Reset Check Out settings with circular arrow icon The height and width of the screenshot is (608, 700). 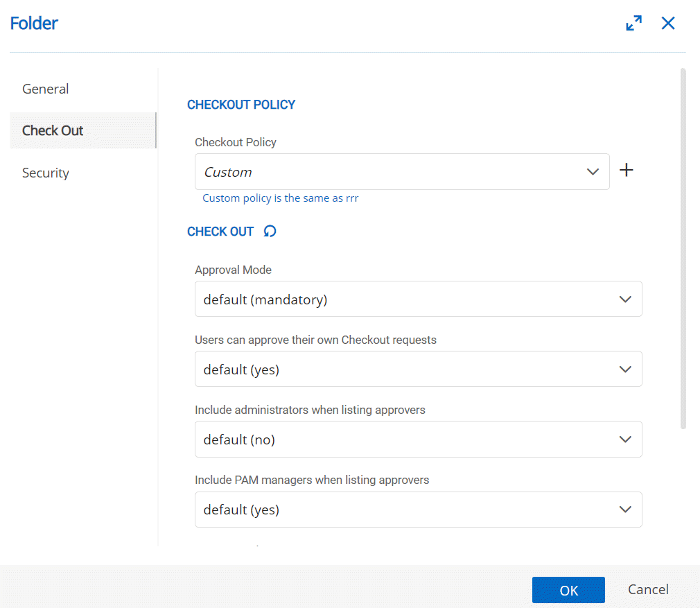(270, 232)
